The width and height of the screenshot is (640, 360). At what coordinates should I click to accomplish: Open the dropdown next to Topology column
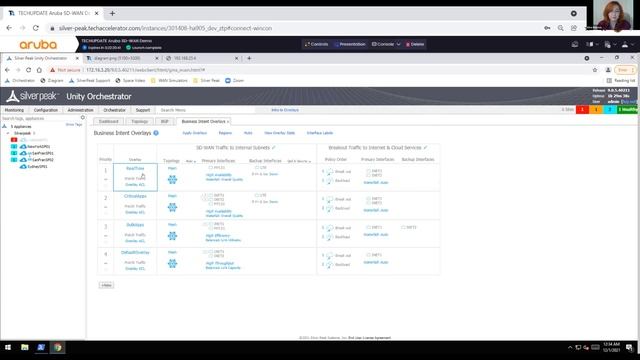coord(190,161)
